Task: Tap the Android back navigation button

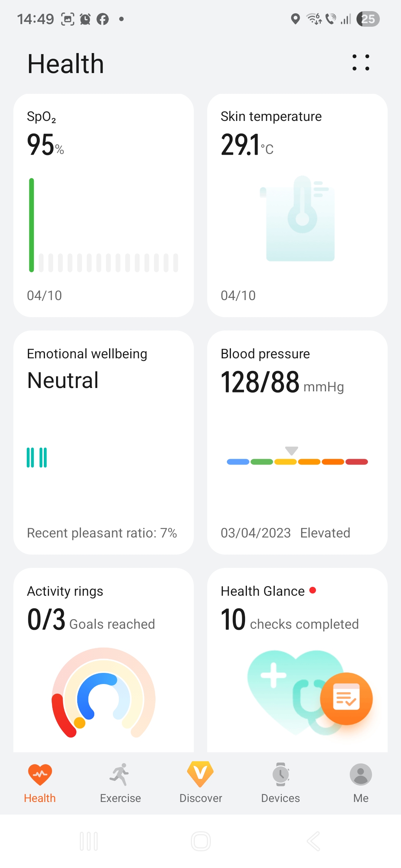Action: (x=313, y=841)
